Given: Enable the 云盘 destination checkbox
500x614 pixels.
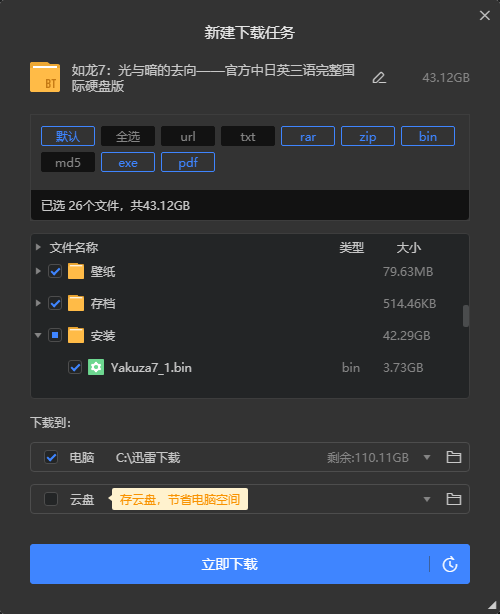Looking at the screenshot, I should (51, 499).
